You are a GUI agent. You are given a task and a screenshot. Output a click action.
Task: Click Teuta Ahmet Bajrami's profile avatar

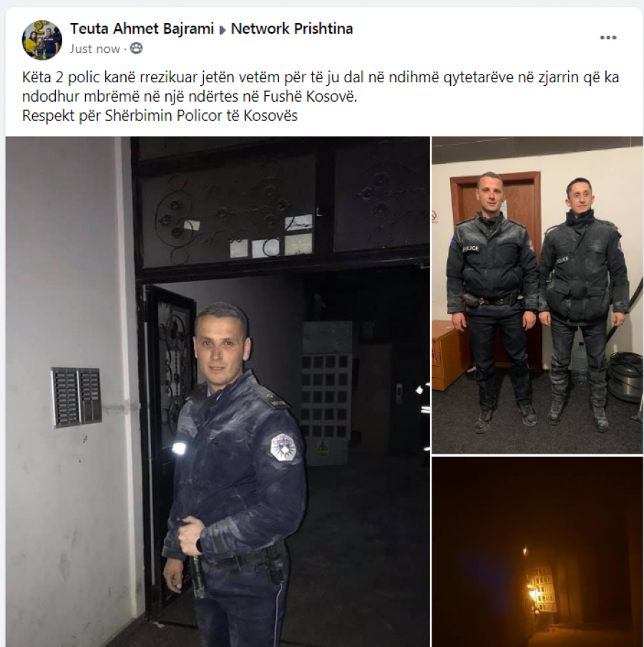click(x=42, y=39)
